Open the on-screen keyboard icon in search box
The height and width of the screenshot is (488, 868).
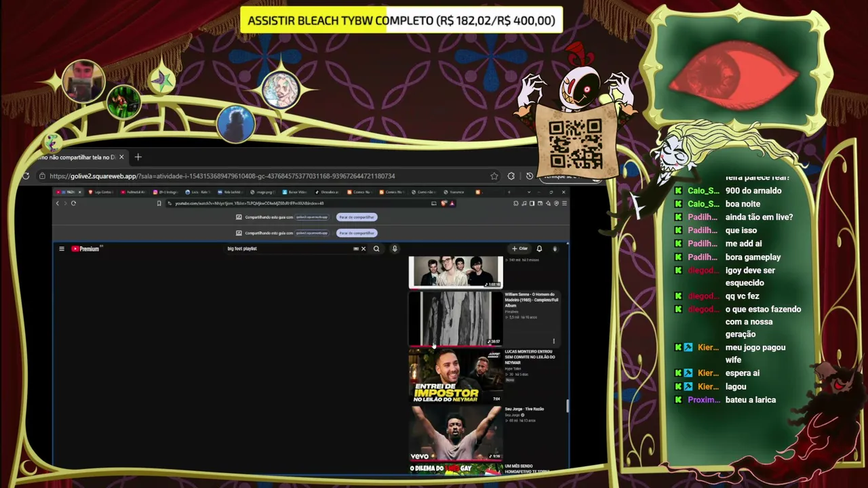click(356, 249)
